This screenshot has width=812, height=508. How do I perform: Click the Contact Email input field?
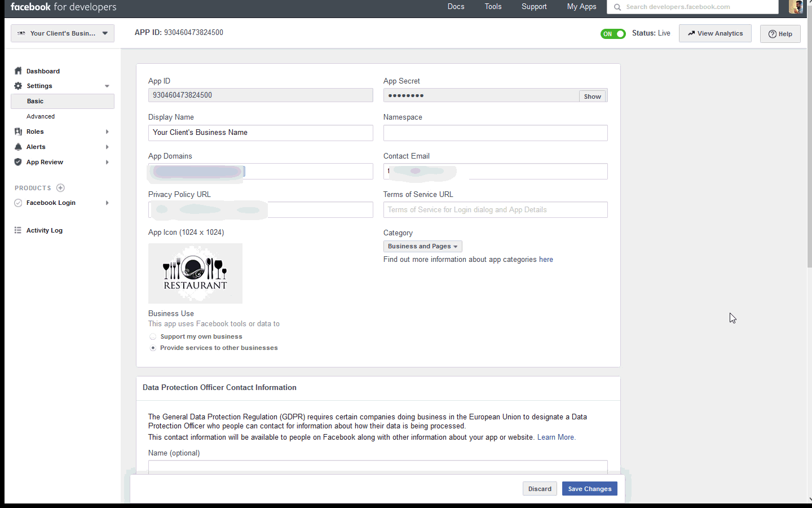496,171
